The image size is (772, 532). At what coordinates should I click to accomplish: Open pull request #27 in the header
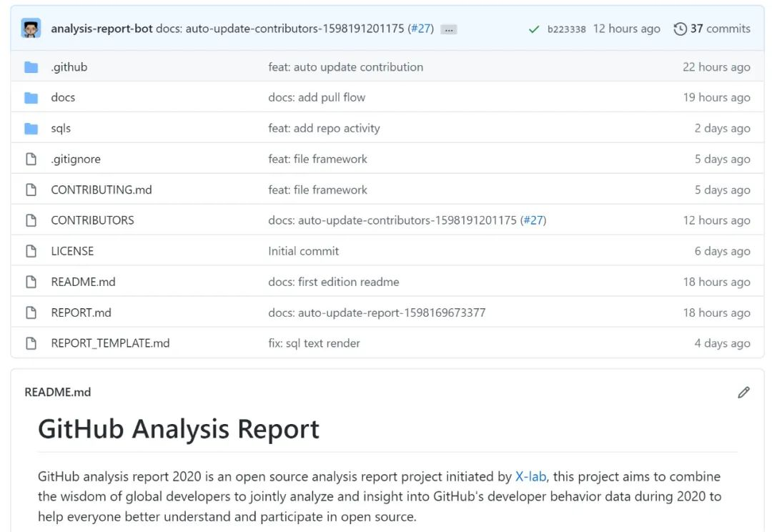pyautogui.click(x=420, y=29)
